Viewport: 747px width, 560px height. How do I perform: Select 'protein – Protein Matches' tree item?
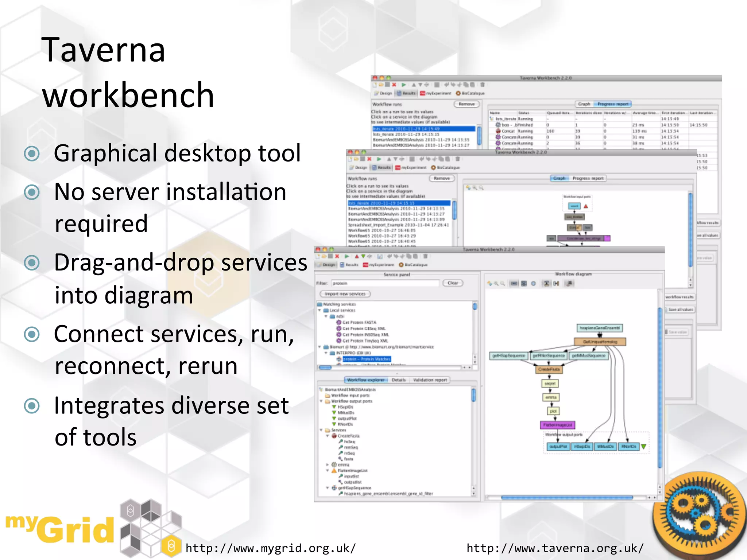367,359
